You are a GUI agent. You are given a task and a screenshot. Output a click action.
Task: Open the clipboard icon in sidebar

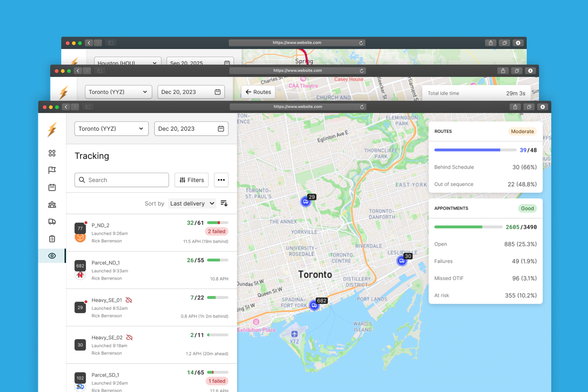(x=52, y=239)
